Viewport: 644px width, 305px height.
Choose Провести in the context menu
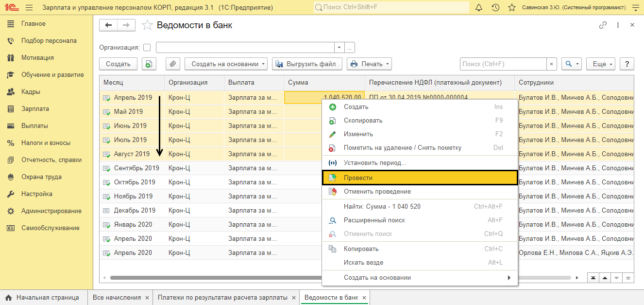click(420, 178)
